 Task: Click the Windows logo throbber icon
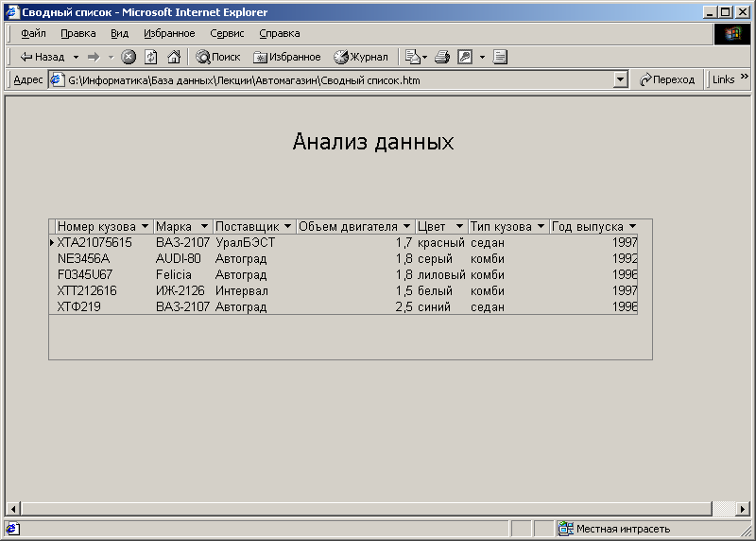click(731, 34)
